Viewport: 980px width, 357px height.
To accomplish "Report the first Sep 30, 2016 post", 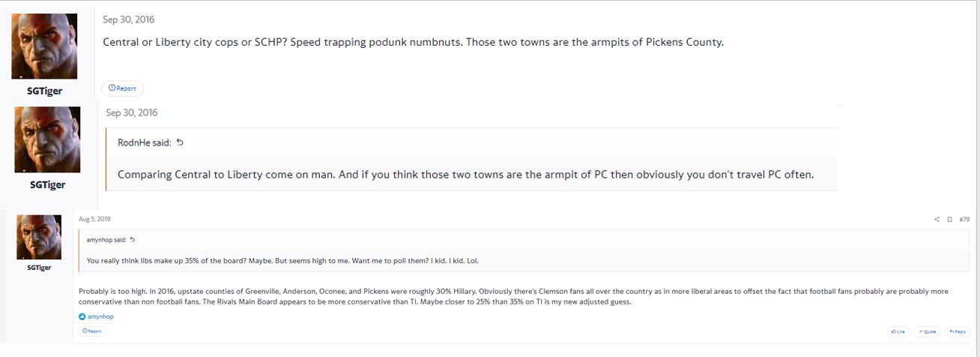I will [x=122, y=88].
